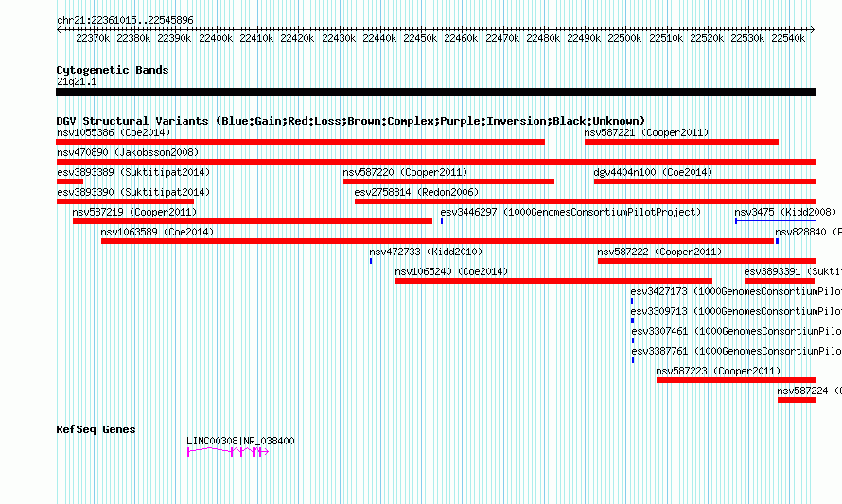842x504 pixels.
Task: Click the nsv1055386 (Coe2014) loss bar
Action: (x=300, y=142)
